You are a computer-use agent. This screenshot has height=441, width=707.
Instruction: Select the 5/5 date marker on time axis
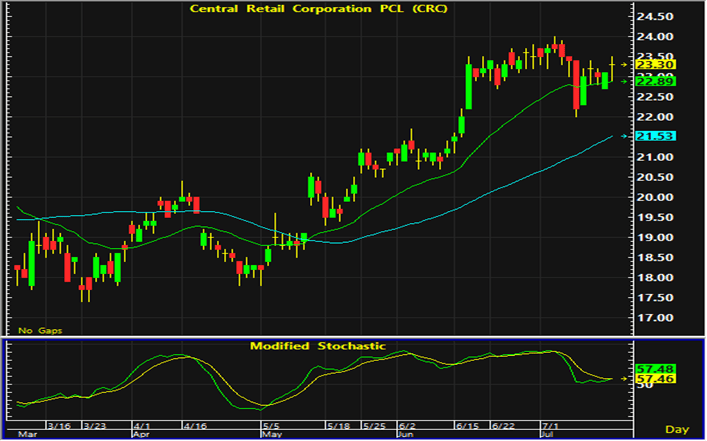[272, 426]
